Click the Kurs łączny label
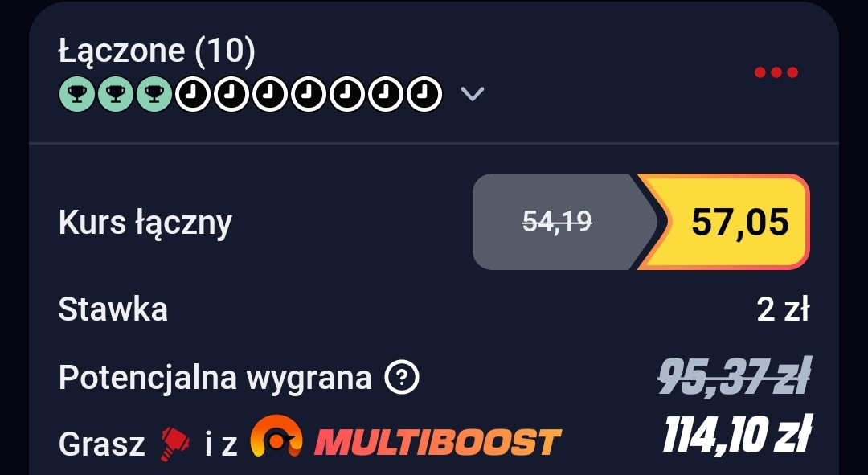This screenshot has width=868, height=475. point(145,223)
